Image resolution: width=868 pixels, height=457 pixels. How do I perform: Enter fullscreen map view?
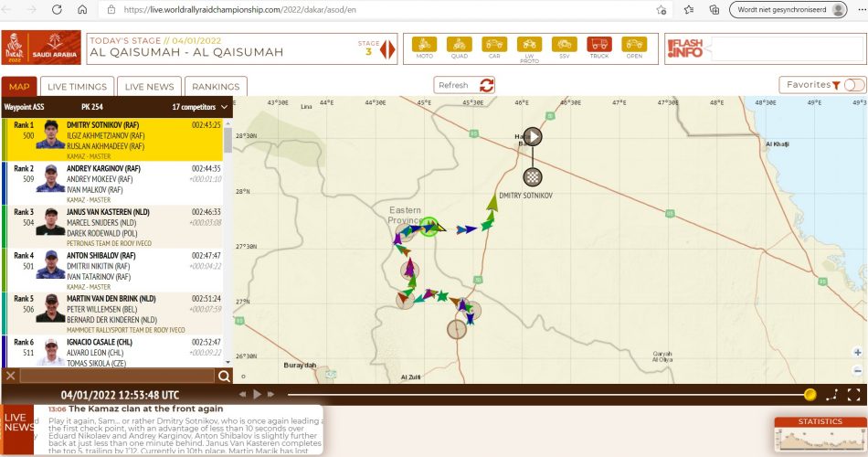[853, 394]
